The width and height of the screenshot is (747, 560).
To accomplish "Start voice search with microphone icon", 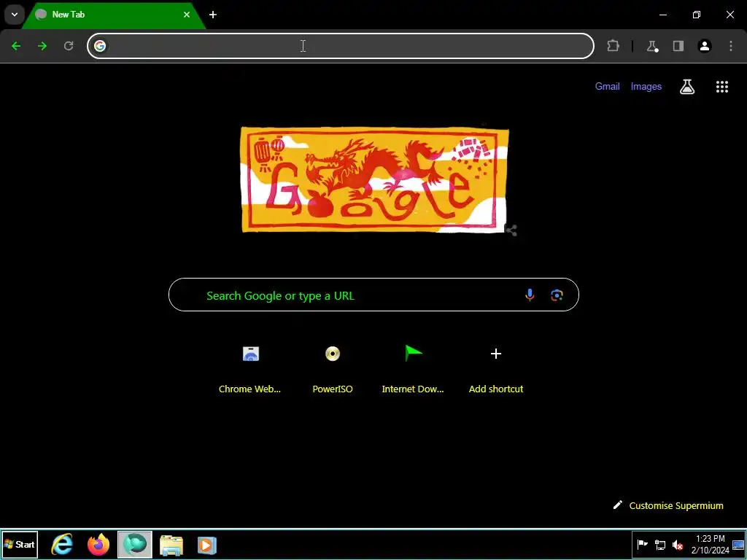I will click(x=530, y=295).
